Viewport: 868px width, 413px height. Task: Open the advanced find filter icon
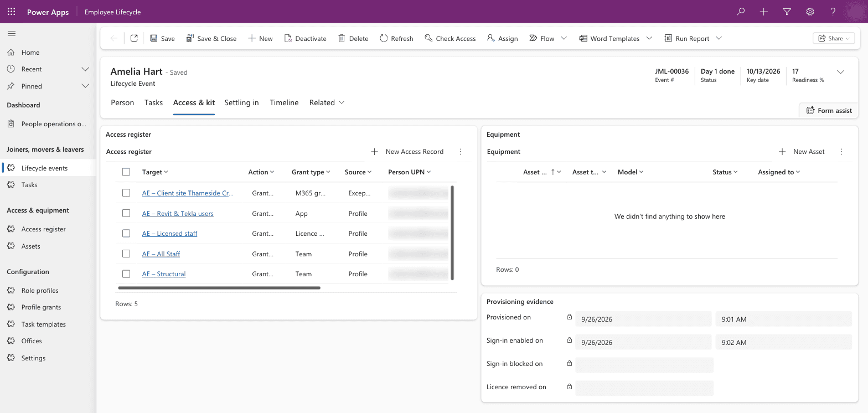(x=787, y=12)
